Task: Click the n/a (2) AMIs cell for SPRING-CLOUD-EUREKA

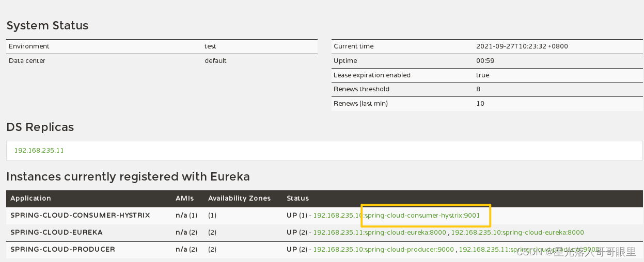Action: (x=186, y=233)
